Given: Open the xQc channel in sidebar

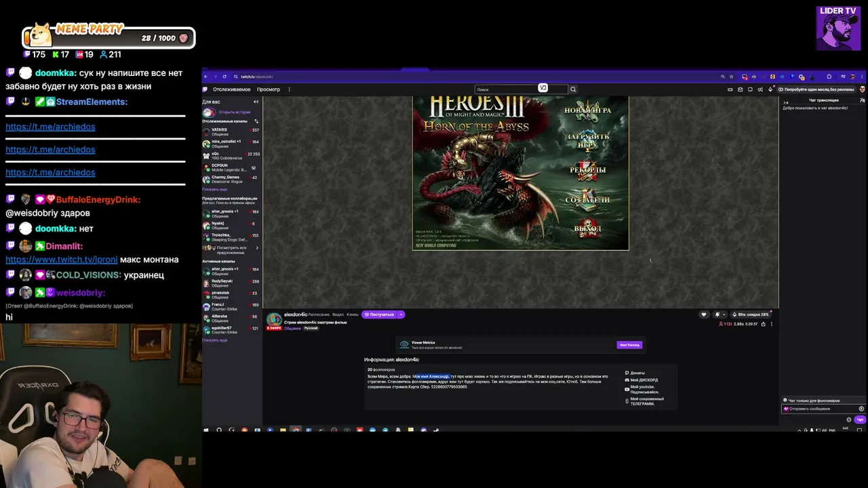Looking at the screenshot, I should tap(231, 156).
